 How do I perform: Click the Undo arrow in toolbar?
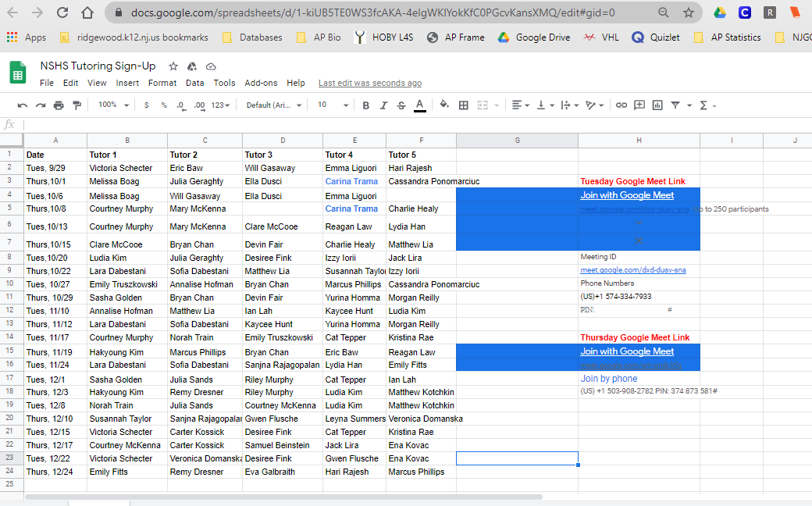tap(22, 105)
